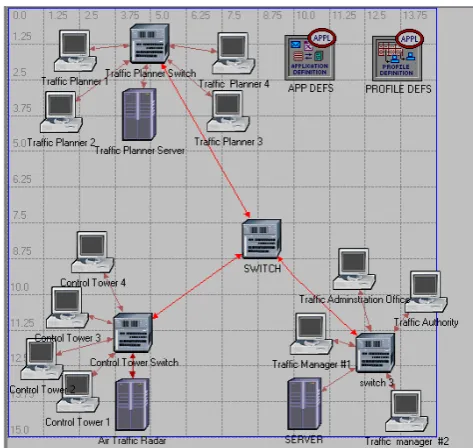The width and height of the screenshot is (473, 448).
Task: Click the 'APP DEFS' label text
Action: [x=311, y=88]
